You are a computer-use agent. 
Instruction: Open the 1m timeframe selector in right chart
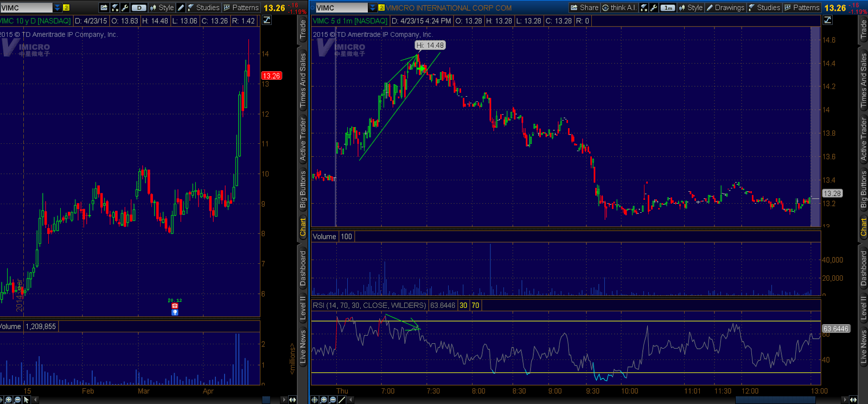668,8
